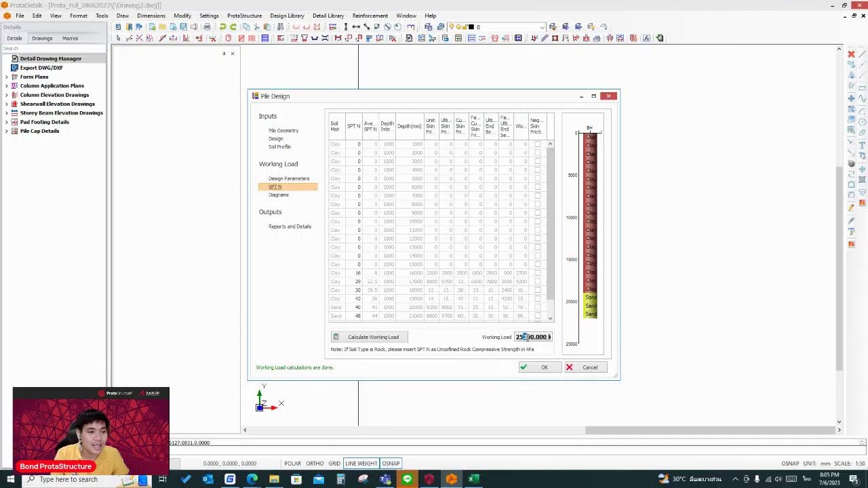Screen dimensions: 868x488
Task: Click the red hatch grid tool icon
Action: click(252, 38)
